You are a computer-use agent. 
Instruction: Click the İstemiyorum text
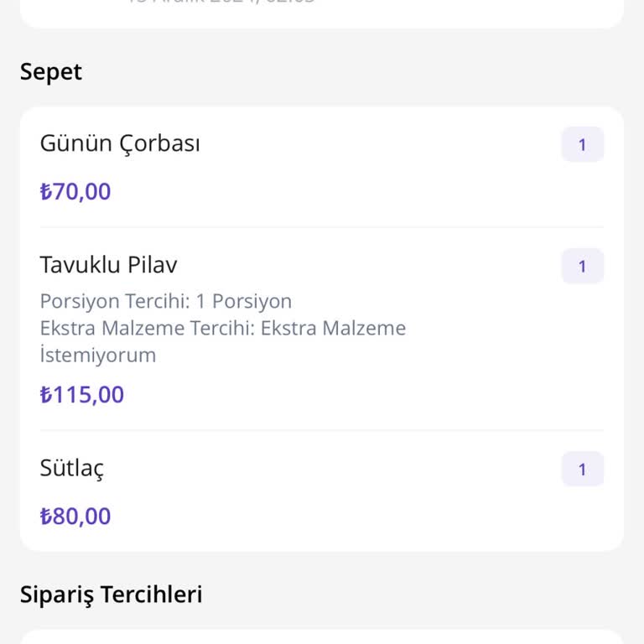pos(98,355)
